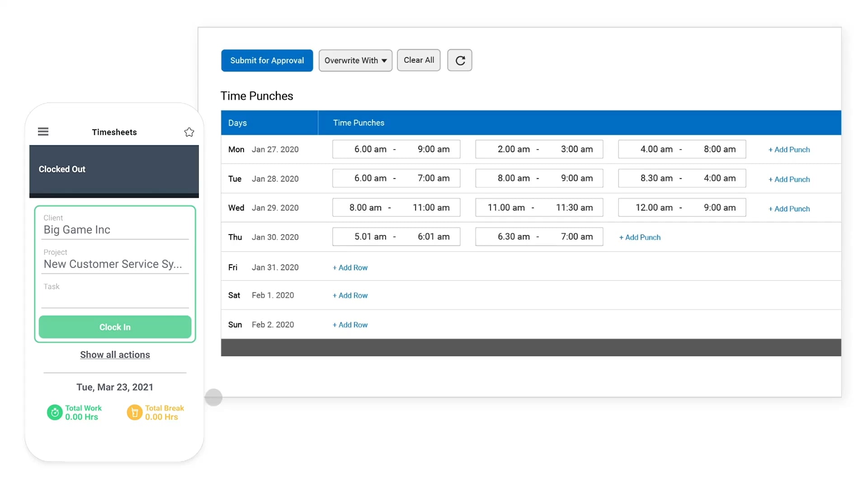Edit Monday 3:00 am end time
This screenshot has width=868, height=488.
pos(576,149)
